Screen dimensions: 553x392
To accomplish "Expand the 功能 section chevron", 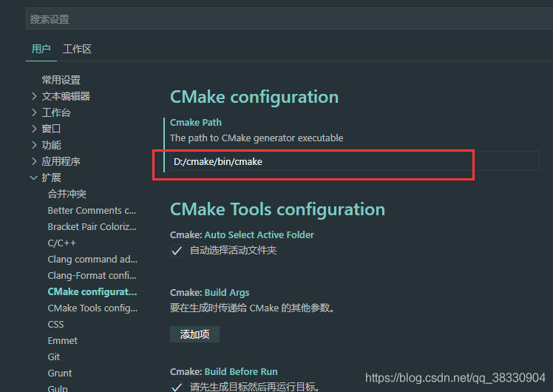I will click(34, 145).
